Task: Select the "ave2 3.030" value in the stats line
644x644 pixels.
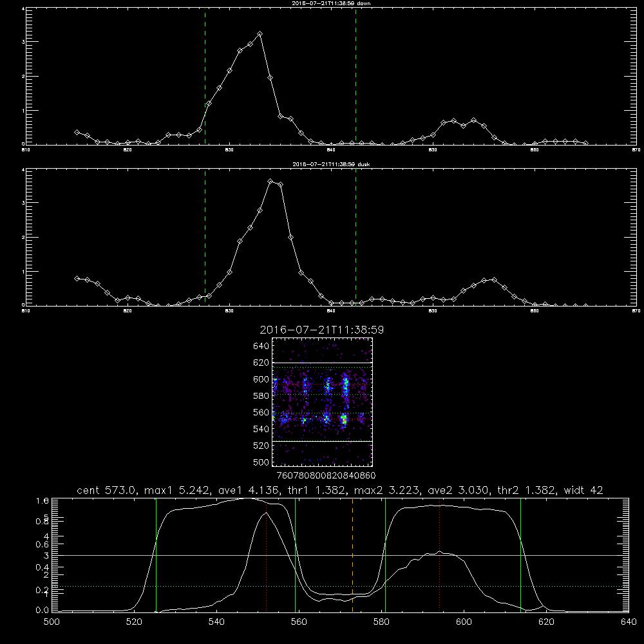Action: pos(457,490)
